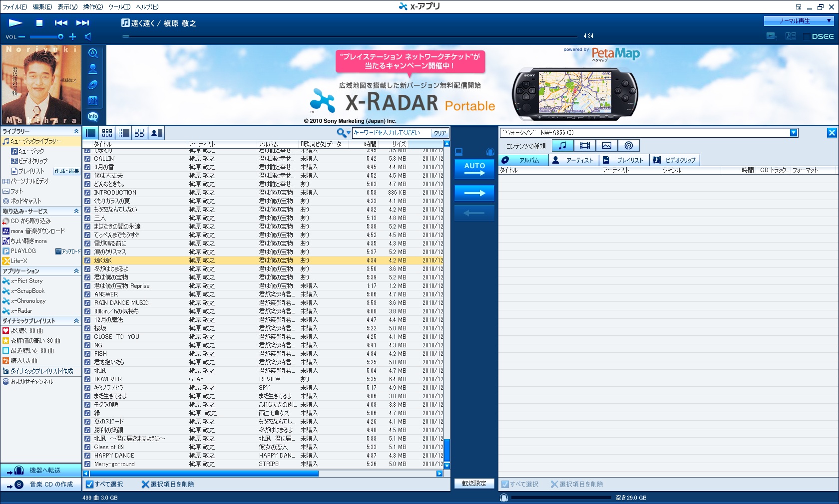
Task: Transfer selected tracks with right arrow button
Action: (x=474, y=193)
